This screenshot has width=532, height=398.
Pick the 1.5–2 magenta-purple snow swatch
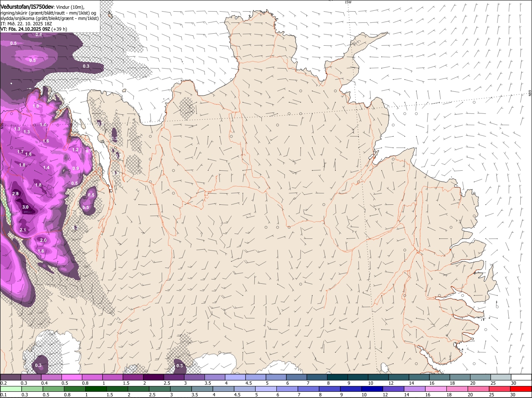(133, 377)
